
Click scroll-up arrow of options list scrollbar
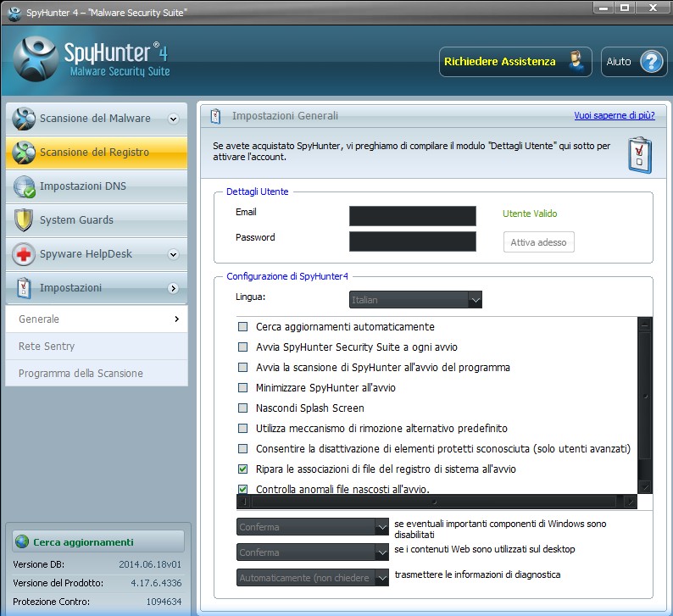tap(645, 325)
